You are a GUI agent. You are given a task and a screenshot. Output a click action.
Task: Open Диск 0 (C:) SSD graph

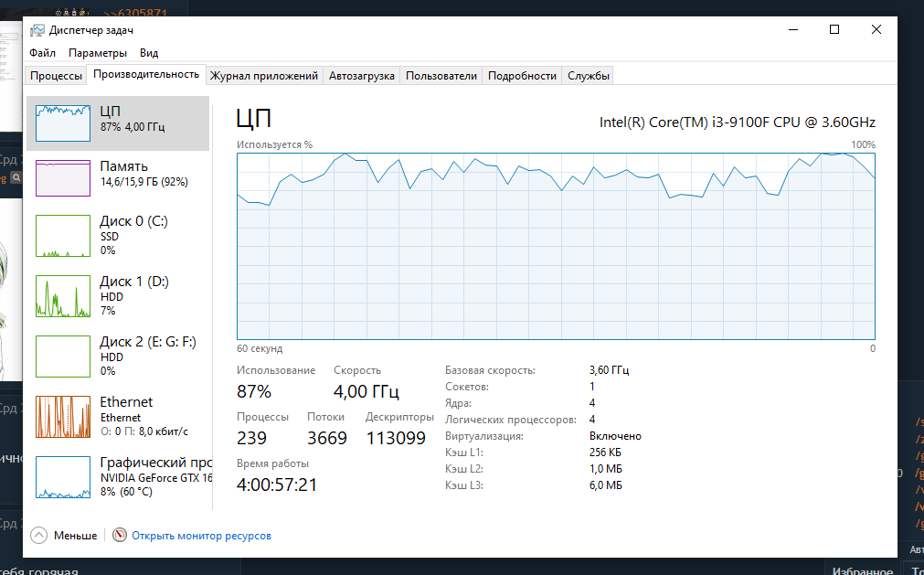tap(63, 236)
